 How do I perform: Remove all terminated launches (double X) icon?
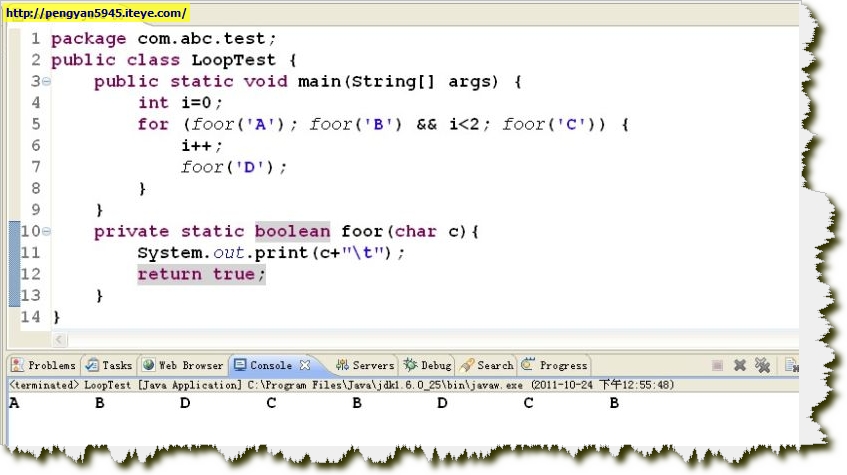(x=762, y=366)
